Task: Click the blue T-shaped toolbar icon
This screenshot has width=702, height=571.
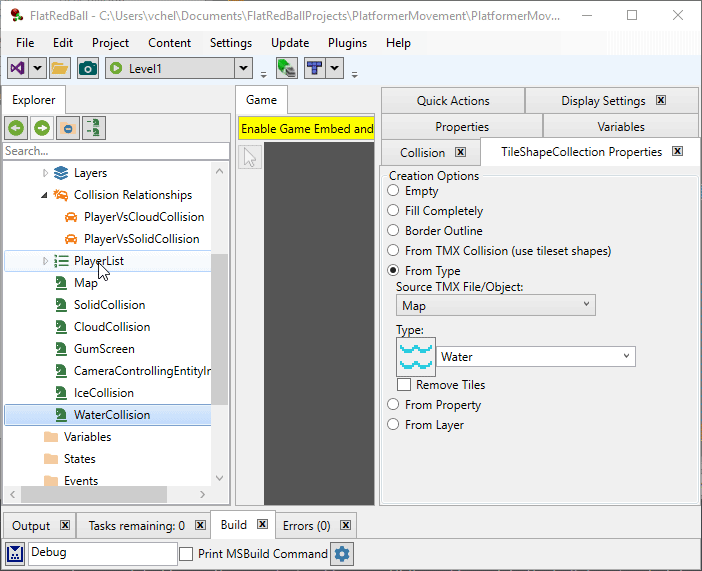Action: (315, 68)
